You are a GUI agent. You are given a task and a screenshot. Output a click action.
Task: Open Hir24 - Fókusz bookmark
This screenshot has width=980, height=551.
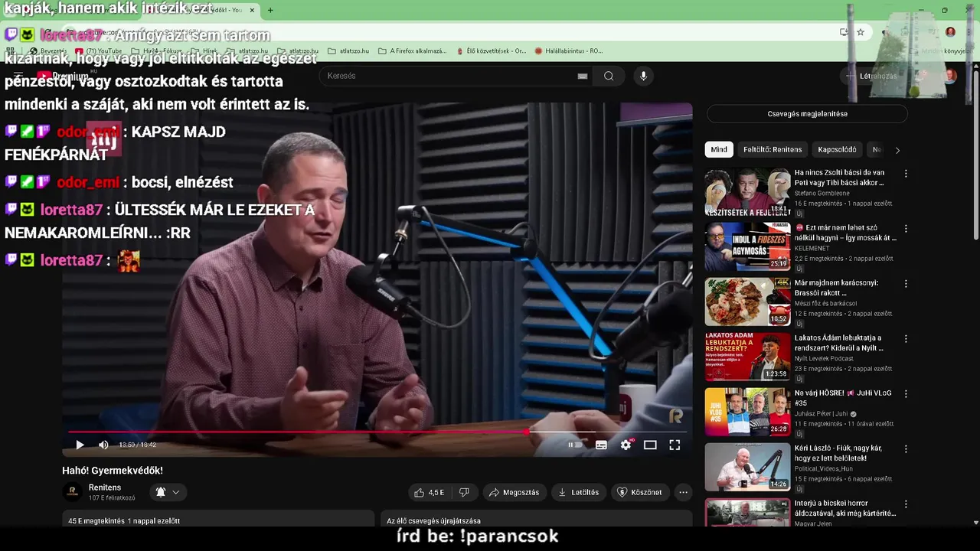point(157,51)
